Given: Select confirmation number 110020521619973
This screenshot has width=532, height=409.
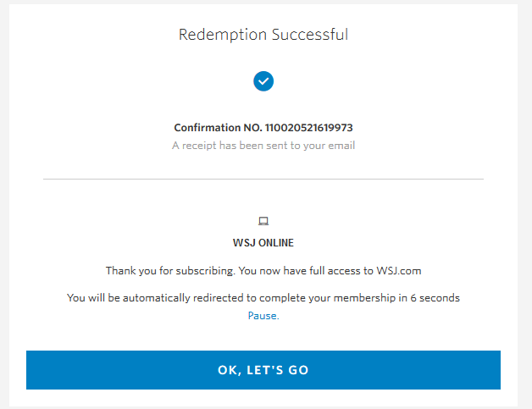Looking at the screenshot, I should click(x=308, y=128).
